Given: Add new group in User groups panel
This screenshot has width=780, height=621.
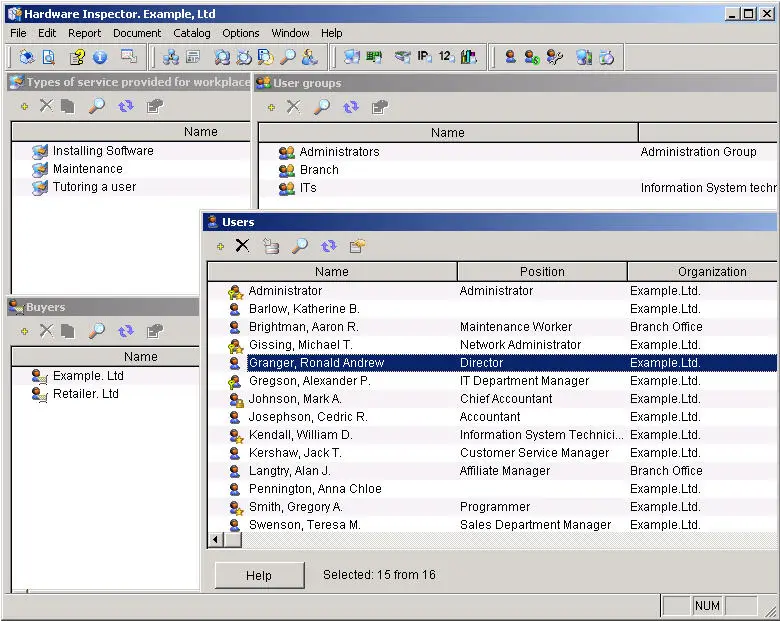Looking at the screenshot, I should coord(271,107).
